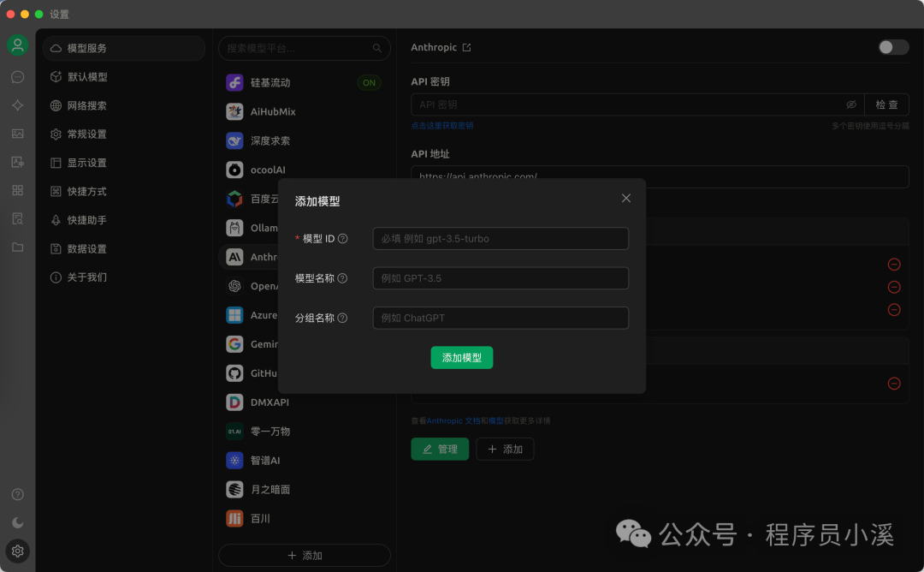Focus the 模型 ID input field
This screenshot has height=572, width=924.
500,238
